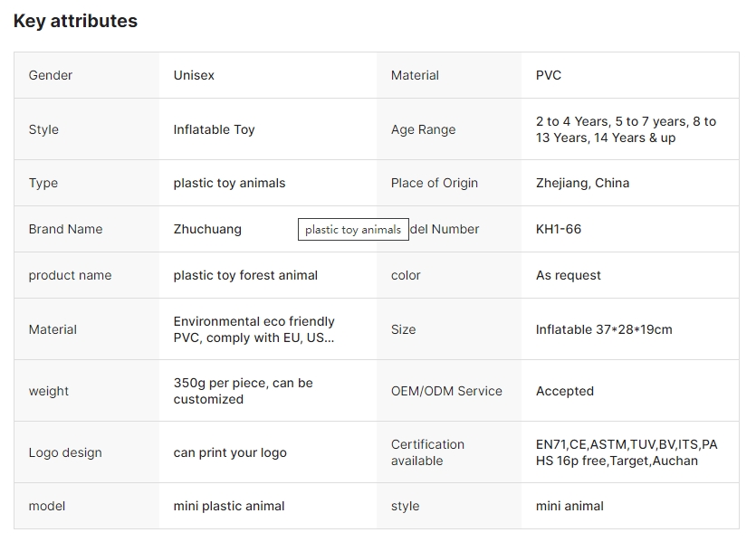Click the "Accepted" OEM/ODM Service value
The width and height of the screenshot is (756, 542).
564,391
